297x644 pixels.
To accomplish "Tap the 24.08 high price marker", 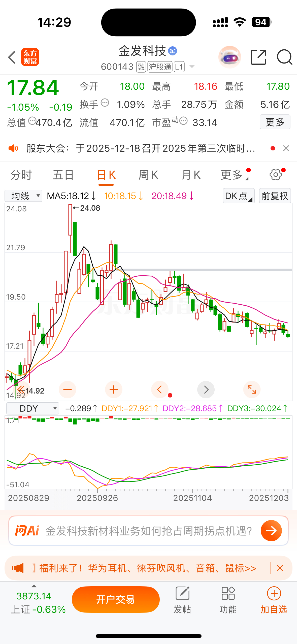I will coord(87,208).
